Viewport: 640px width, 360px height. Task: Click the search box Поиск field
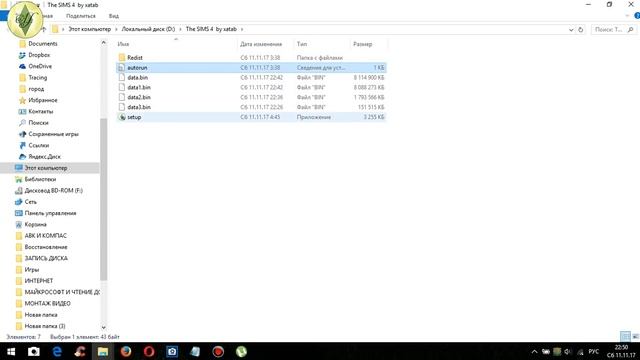coord(613,29)
